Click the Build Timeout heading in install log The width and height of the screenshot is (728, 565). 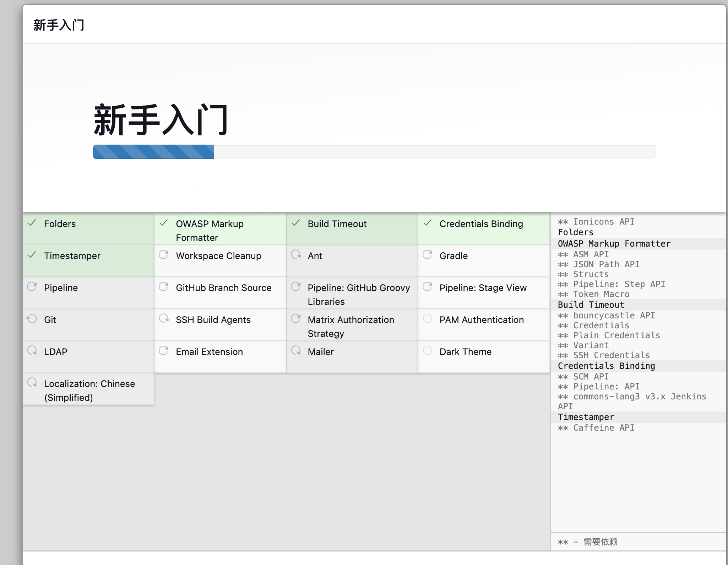click(x=591, y=305)
